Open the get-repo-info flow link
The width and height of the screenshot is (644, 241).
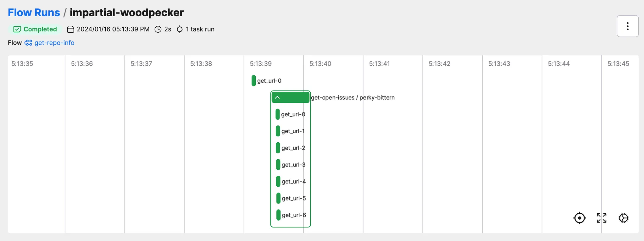54,43
